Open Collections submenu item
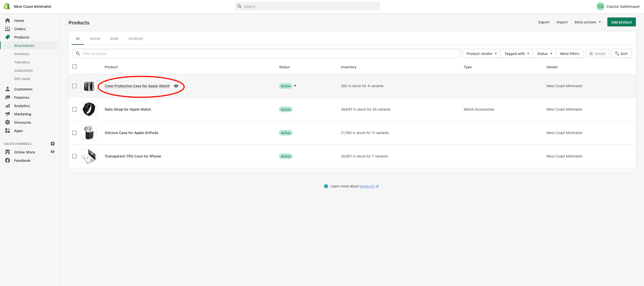The width and height of the screenshot is (644, 286). [x=23, y=71]
